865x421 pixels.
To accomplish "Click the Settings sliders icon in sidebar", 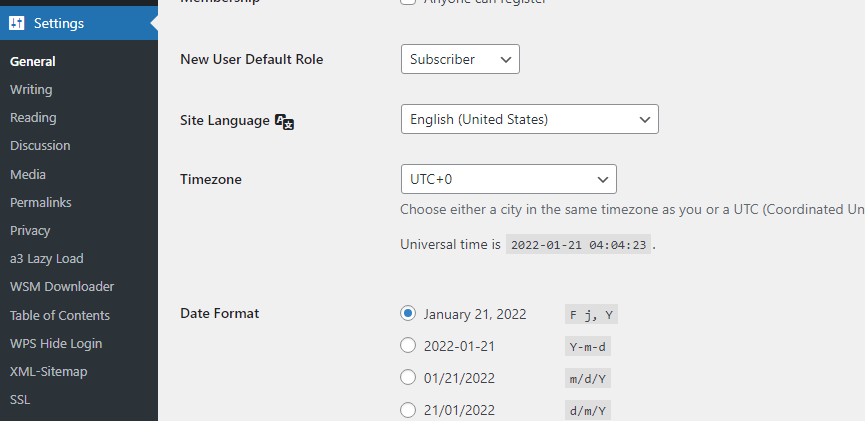I will [x=18, y=24].
